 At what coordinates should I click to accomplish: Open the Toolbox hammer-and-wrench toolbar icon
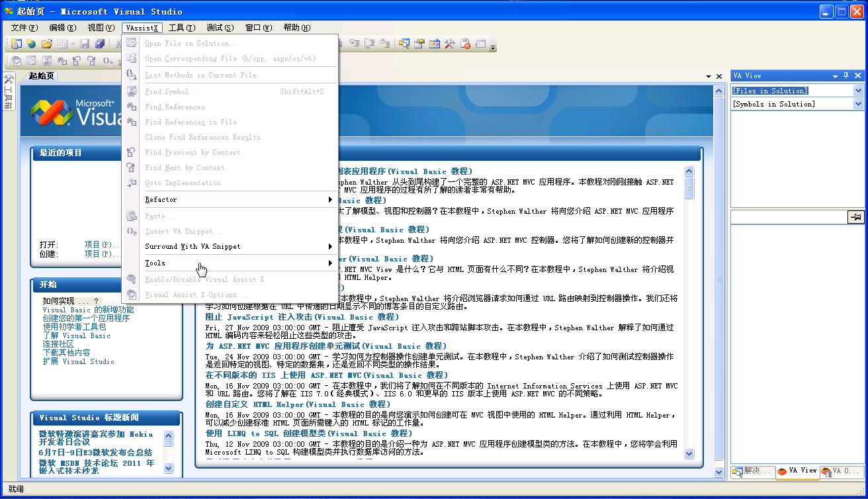pyautogui.click(x=449, y=44)
